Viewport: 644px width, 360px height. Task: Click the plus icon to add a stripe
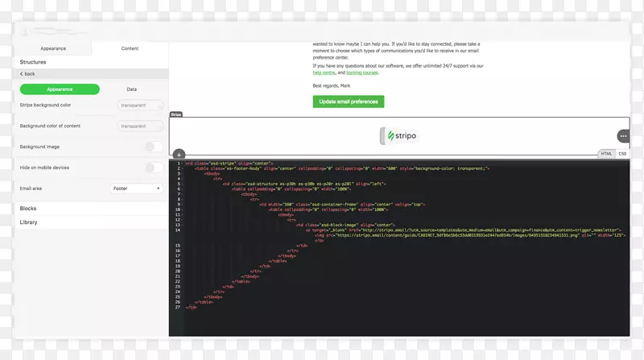179,155
